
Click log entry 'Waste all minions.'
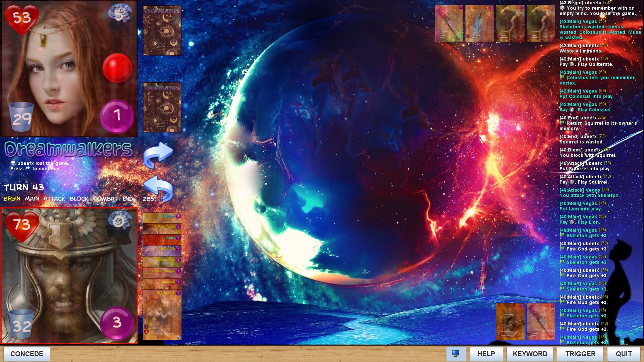[581, 51]
